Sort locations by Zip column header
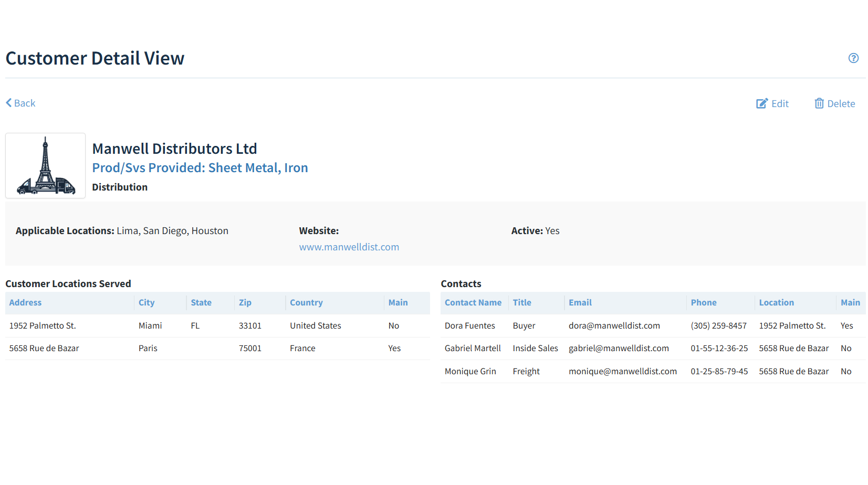Image resolution: width=868 pixels, height=485 pixels. pos(245,303)
